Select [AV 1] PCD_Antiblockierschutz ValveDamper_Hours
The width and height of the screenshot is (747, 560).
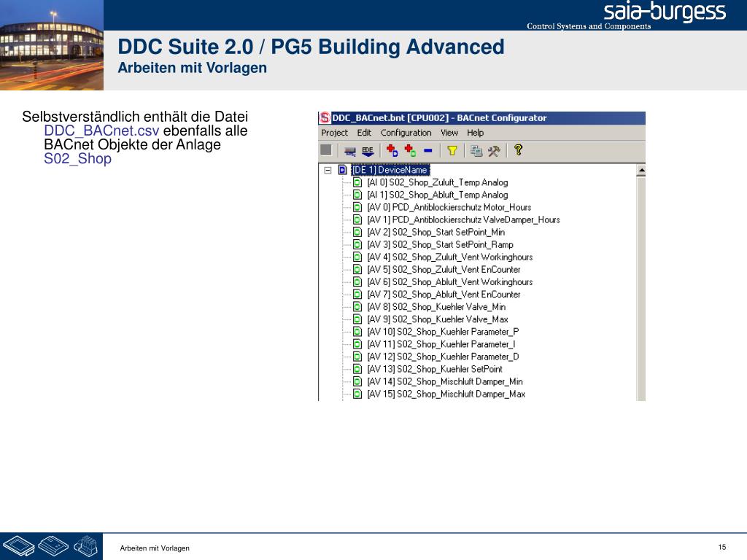[x=463, y=219]
